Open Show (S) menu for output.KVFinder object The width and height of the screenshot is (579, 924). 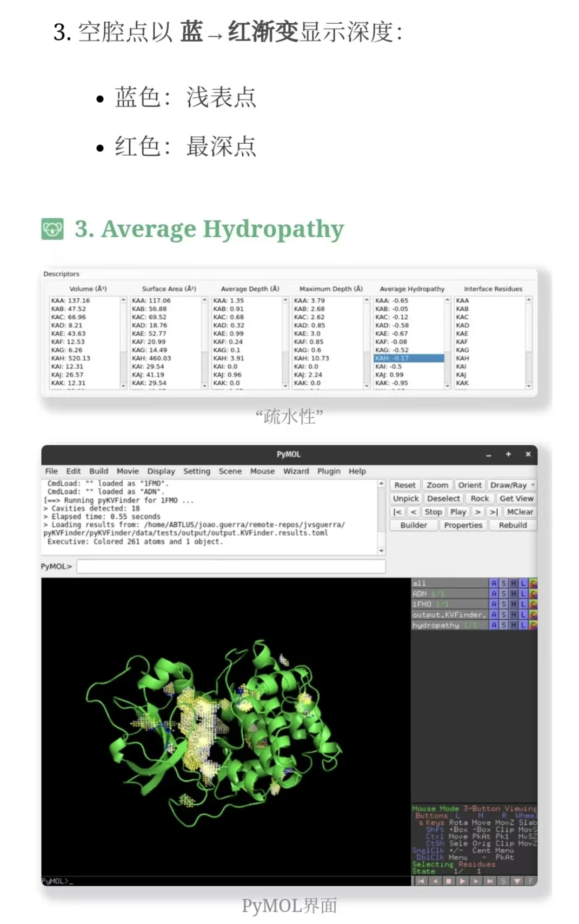point(504,614)
